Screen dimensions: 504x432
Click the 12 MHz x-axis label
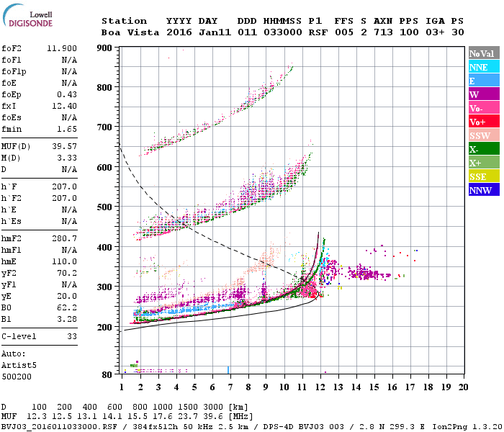(320, 387)
